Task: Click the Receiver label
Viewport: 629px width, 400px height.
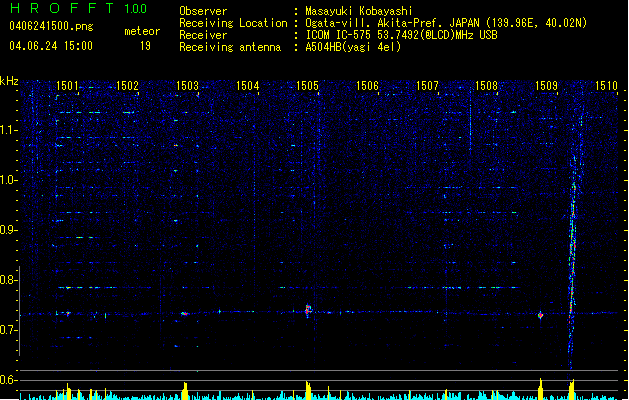Action: click(203, 35)
